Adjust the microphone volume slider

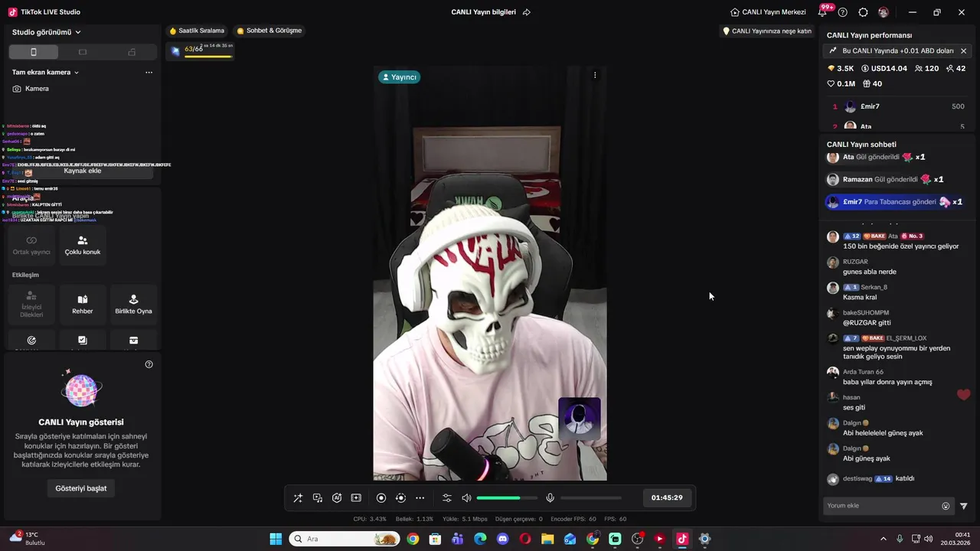click(591, 498)
